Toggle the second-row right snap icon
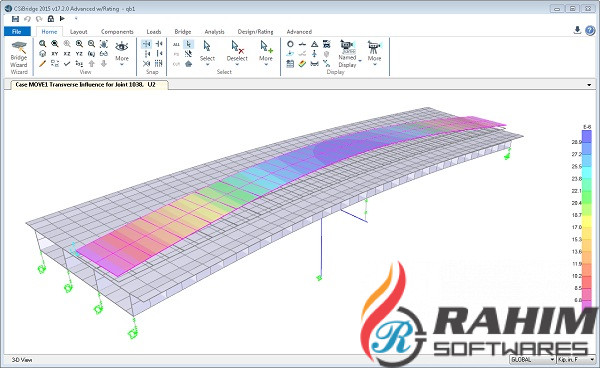600x368 pixels. pyautogui.click(x=159, y=54)
